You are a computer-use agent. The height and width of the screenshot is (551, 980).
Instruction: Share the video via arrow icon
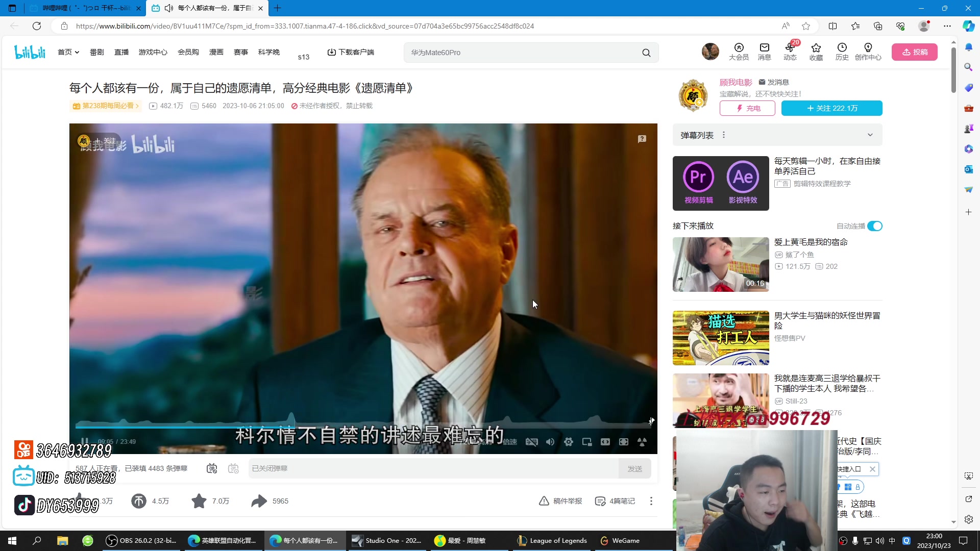(259, 501)
